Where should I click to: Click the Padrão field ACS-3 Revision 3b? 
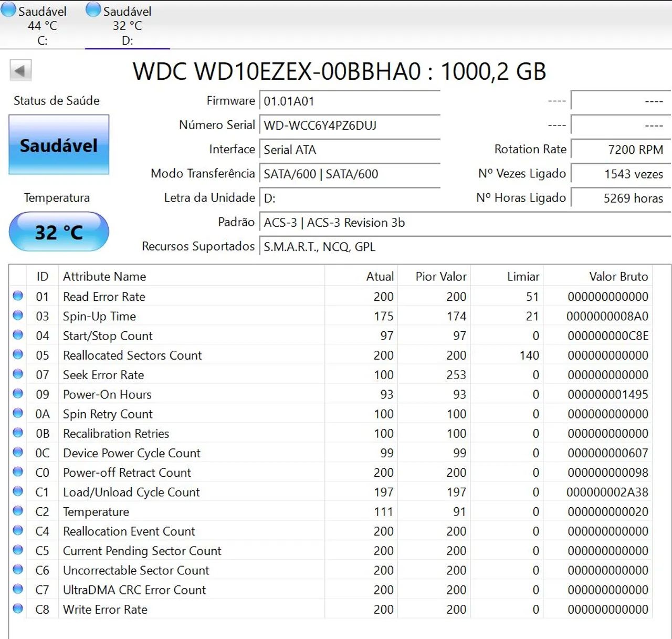(x=466, y=223)
